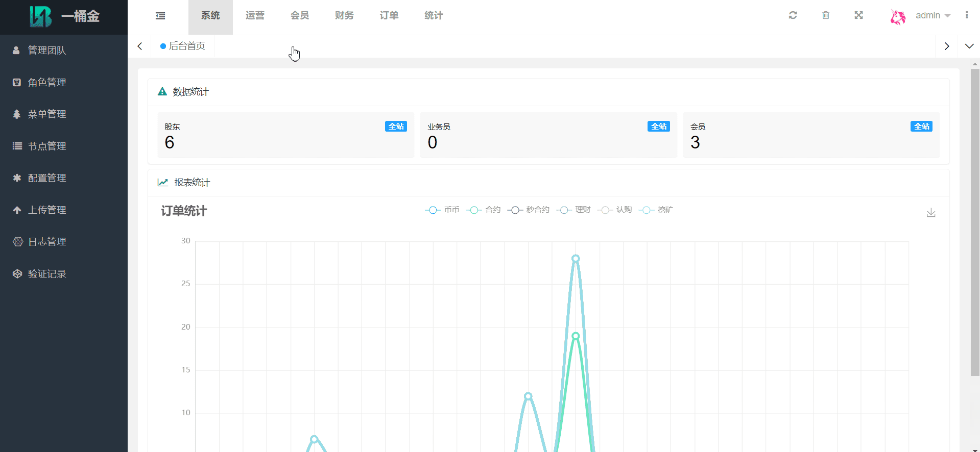Image resolution: width=980 pixels, height=452 pixels.
Task: Toggle the 秒合约 legend series
Action: (529, 210)
